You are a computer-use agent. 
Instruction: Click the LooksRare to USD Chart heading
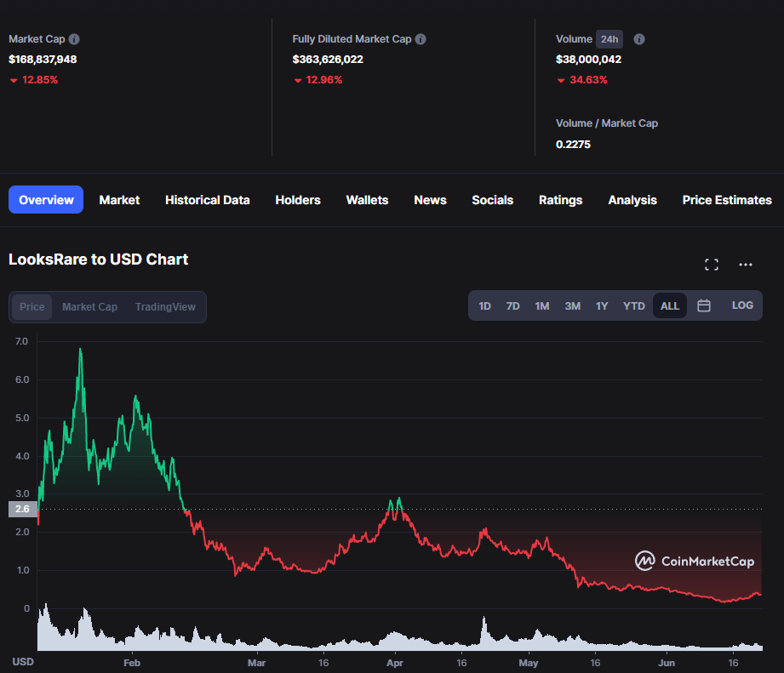pyautogui.click(x=98, y=260)
